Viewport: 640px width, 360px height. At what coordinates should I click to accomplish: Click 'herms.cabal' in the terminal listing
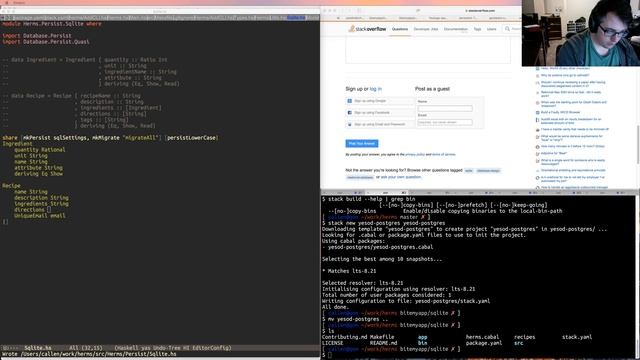point(482,337)
